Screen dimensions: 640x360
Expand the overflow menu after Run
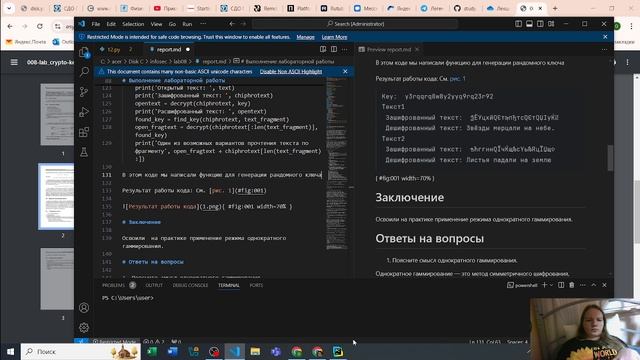203,24
